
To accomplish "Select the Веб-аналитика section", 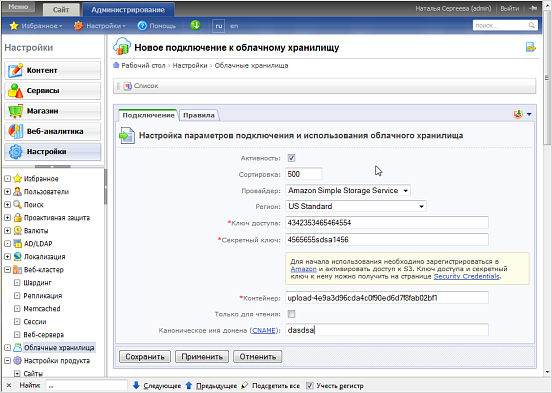I will point(52,131).
